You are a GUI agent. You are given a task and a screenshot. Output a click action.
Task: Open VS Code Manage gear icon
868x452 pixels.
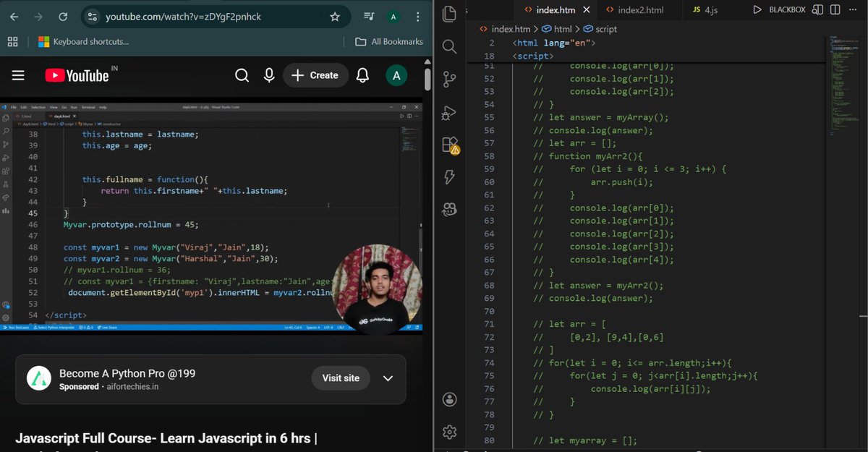tap(449, 432)
